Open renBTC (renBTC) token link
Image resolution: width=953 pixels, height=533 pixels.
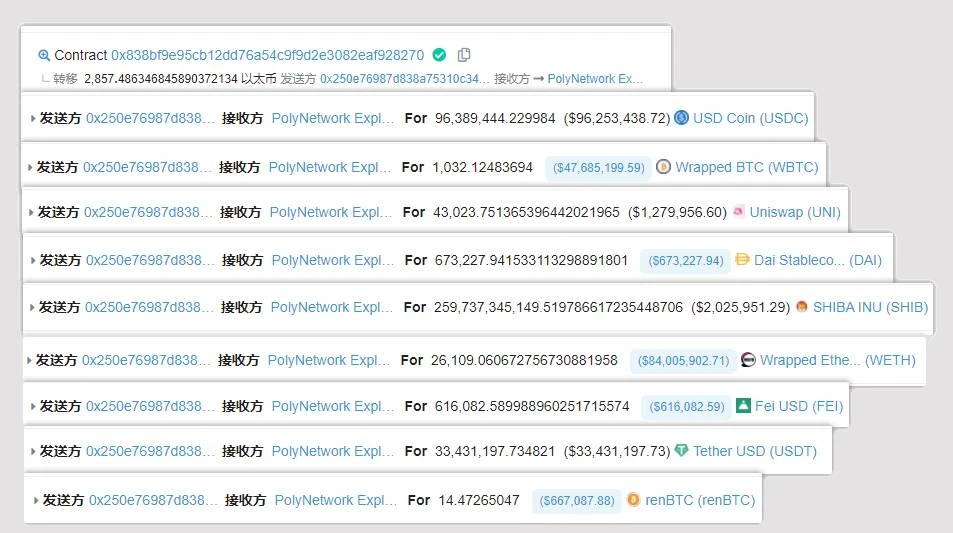point(700,500)
